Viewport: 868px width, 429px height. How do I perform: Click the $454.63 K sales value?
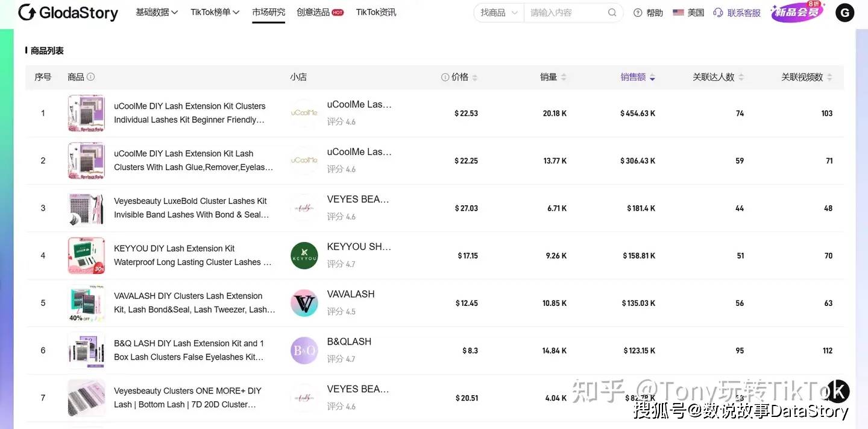(x=638, y=113)
